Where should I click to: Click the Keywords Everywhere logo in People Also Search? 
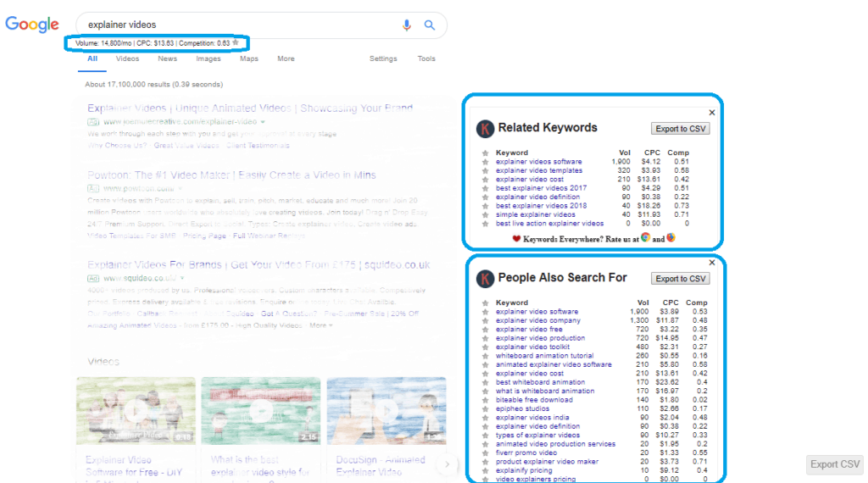pos(486,279)
